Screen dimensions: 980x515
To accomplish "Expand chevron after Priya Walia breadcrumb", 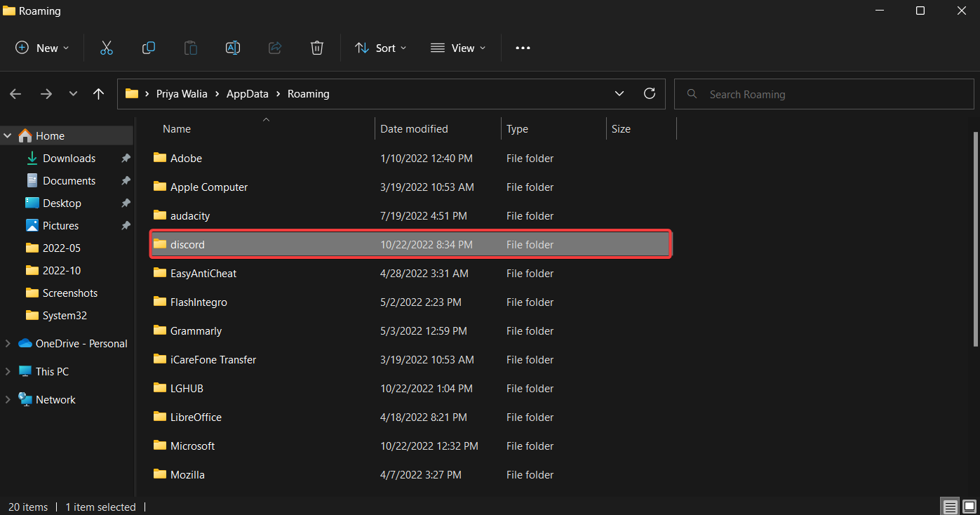I will pyautogui.click(x=217, y=93).
